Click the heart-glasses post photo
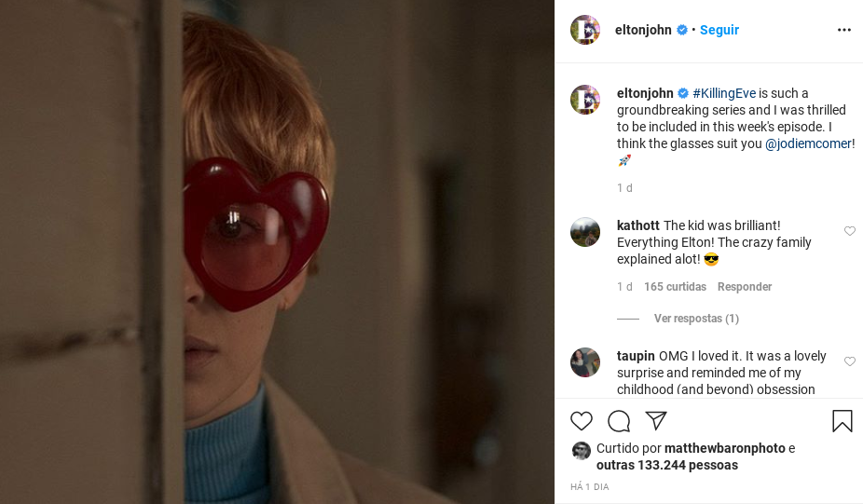 pyautogui.click(x=278, y=252)
